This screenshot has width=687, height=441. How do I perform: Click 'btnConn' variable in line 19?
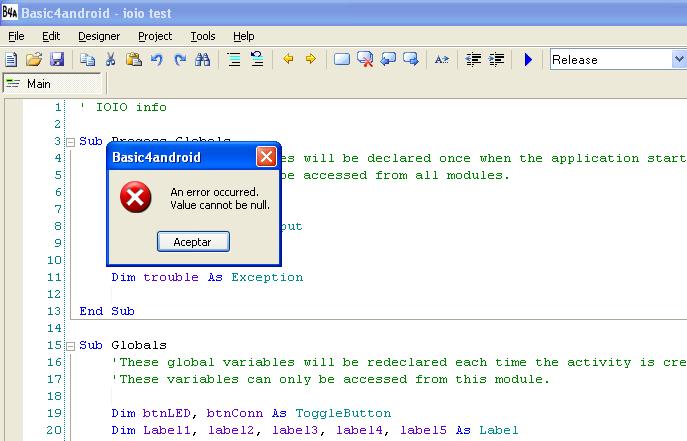point(234,413)
